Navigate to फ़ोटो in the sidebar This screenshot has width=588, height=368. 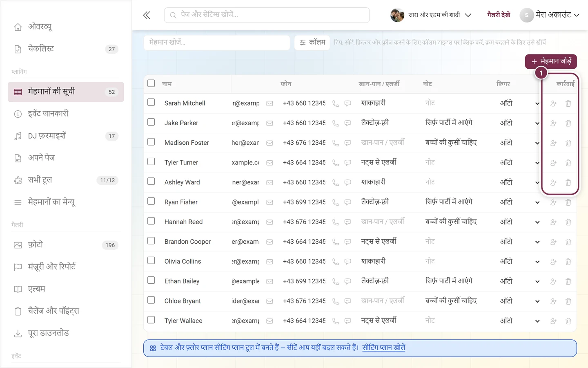point(66,245)
